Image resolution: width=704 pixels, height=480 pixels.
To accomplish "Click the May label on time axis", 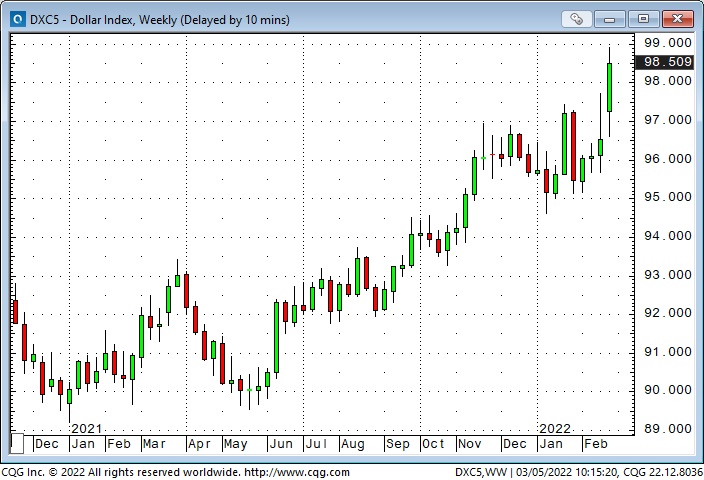I will [x=235, y=444].
